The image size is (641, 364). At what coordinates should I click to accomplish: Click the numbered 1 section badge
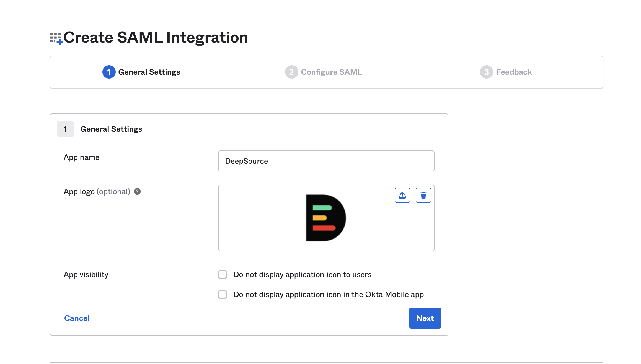(x=65, y=129)
